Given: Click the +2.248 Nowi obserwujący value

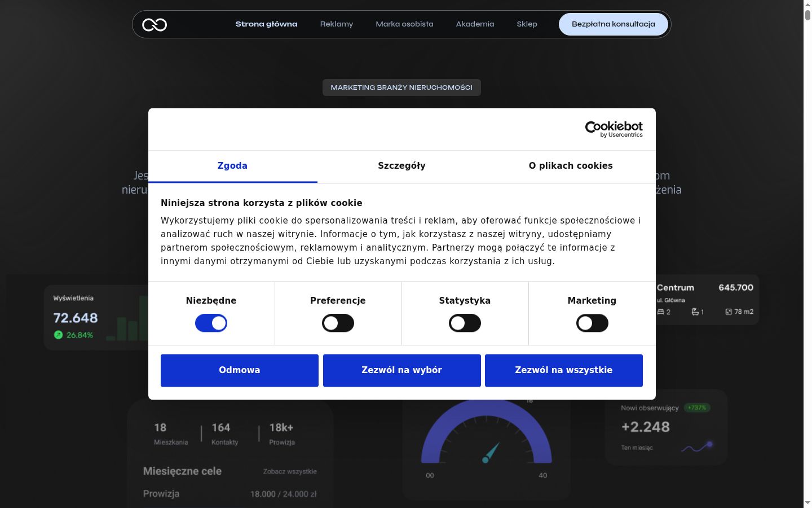Looking at the screenshot, I should pos(646,427).
